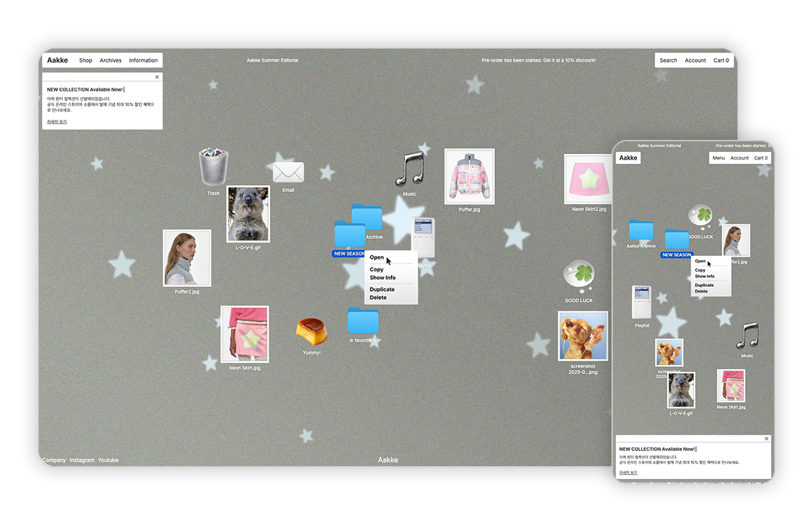Open the Trash can icon on desktop
The width and height of the screenshot is (812, 519).
tap(214, 168)
